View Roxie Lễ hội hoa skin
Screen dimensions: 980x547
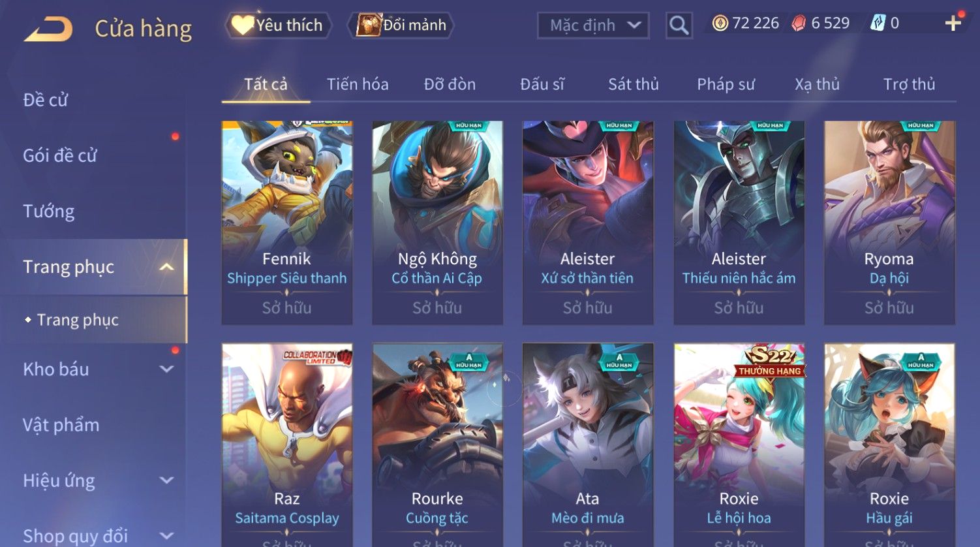click(739, 445)
